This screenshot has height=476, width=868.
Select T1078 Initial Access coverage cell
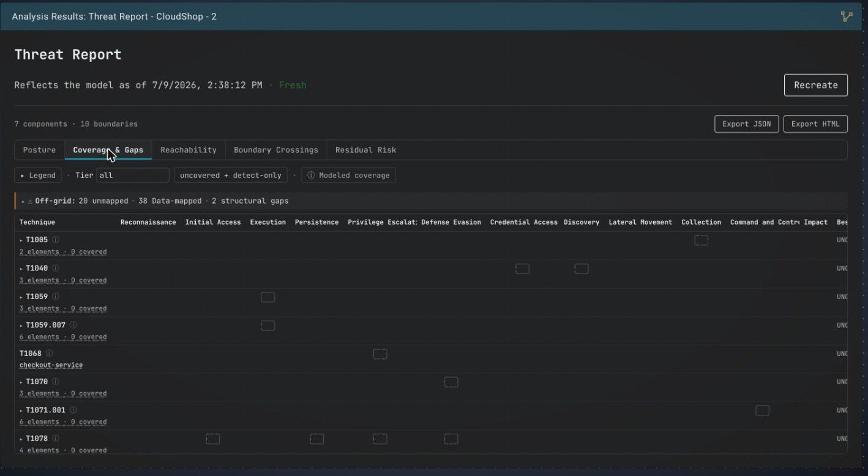(x=213, y=439)
